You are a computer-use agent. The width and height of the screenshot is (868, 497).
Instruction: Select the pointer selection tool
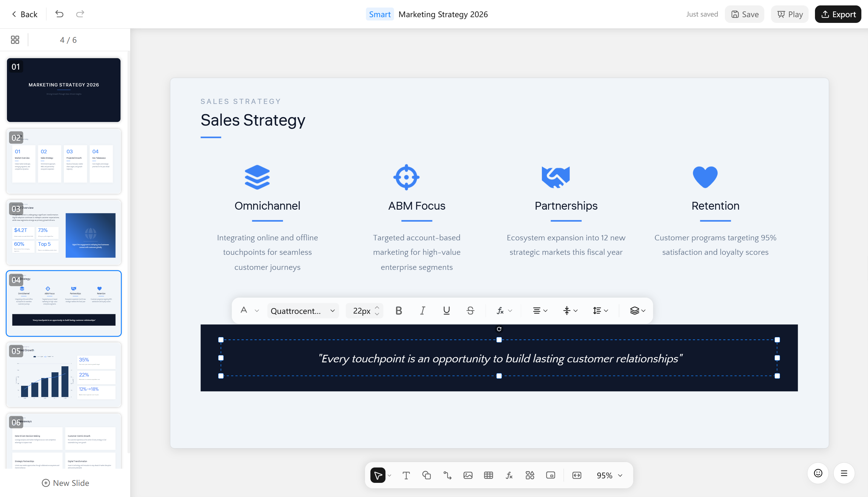coord(378,475)
